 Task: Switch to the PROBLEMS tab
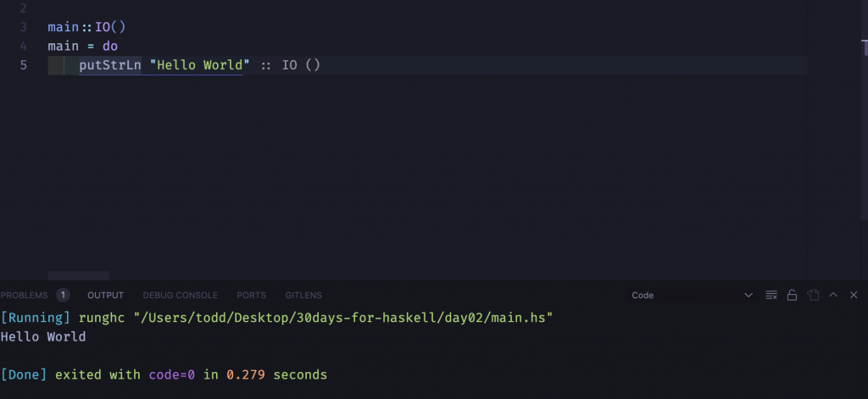pyautogui.click(x=24, y=295)
